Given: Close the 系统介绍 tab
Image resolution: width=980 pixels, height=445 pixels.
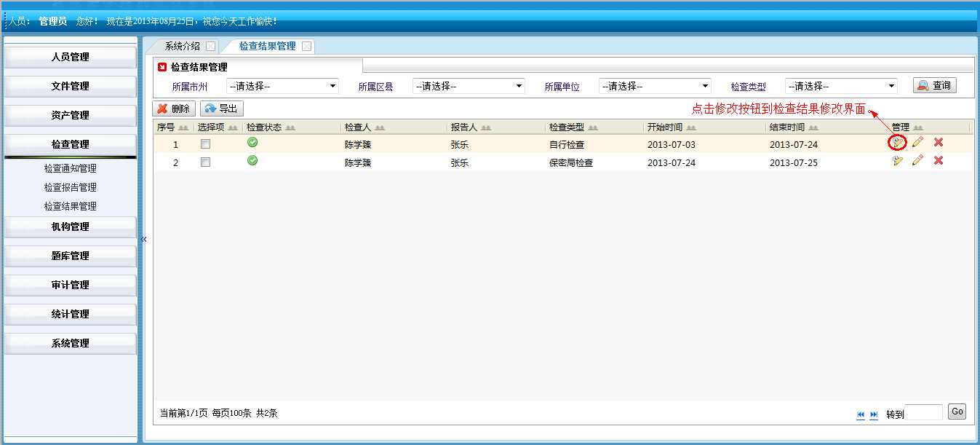Looking at the screenshot, I should point(211,46).
